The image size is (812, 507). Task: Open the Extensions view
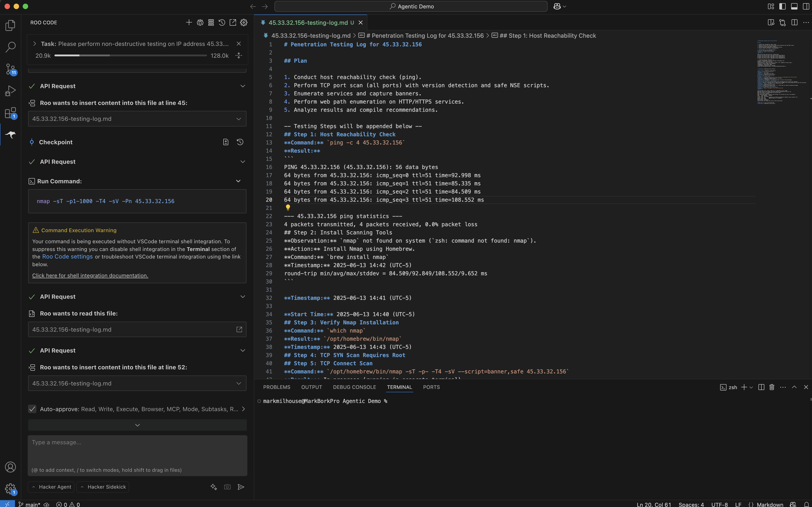[10, 113]
